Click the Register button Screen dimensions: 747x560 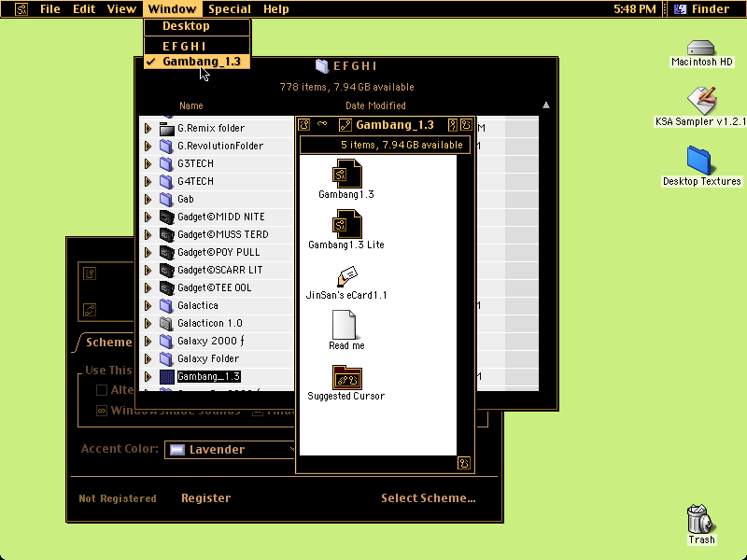pyautogui.click(x=205, y=498)
